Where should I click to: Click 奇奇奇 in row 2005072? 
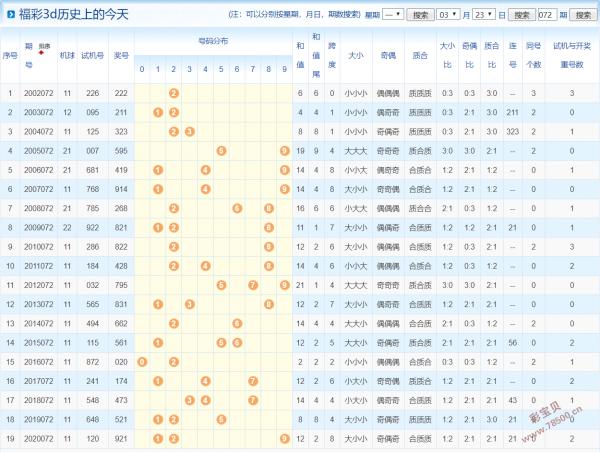[388, 151]
